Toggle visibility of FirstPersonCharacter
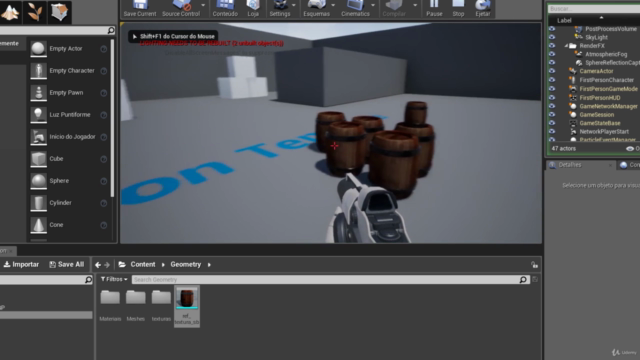The height and width of the screenshot is (360, 640). (x=552, y=80)
